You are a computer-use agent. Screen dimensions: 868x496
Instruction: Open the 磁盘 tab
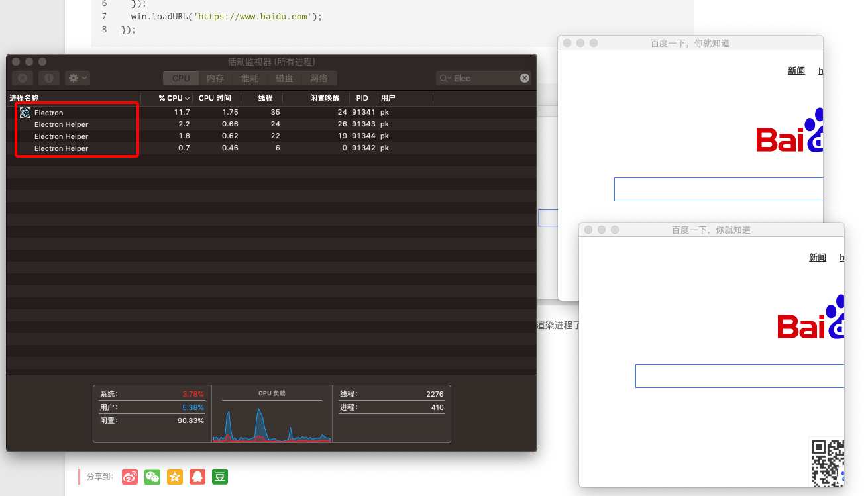284,78
